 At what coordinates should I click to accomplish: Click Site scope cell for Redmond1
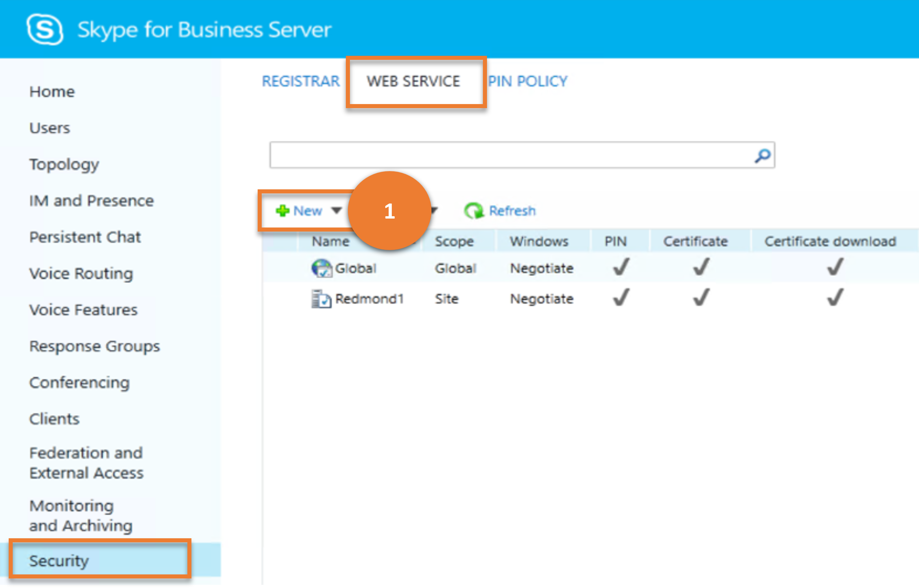coord(446,299)
